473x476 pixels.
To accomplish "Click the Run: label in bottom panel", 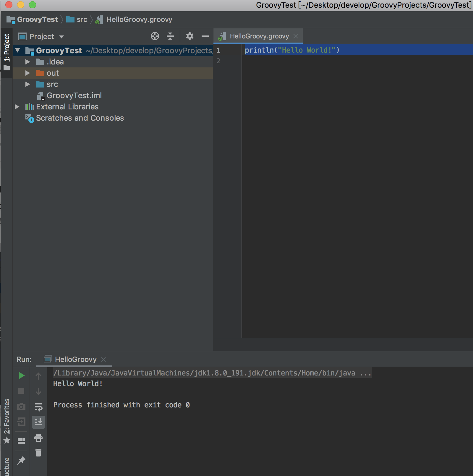I will [x=24, y=359].
